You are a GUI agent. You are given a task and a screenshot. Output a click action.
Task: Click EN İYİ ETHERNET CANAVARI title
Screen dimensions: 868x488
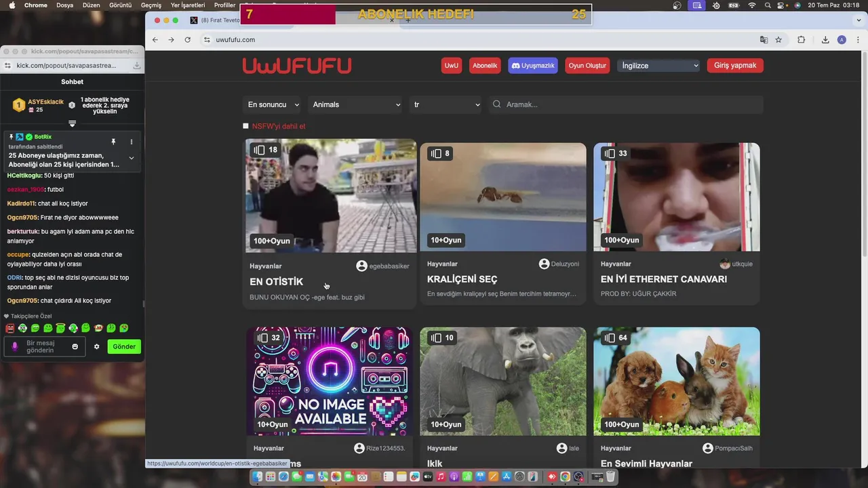(664, 279)
